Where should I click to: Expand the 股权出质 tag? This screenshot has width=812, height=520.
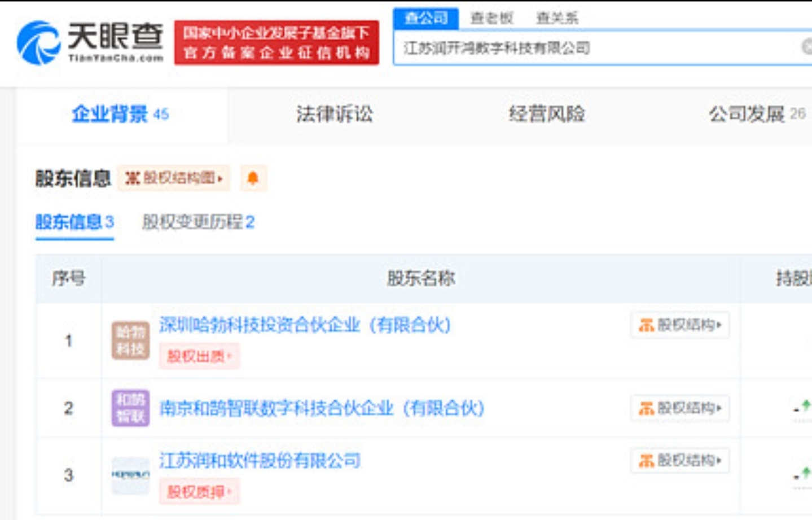click(199, 356)
